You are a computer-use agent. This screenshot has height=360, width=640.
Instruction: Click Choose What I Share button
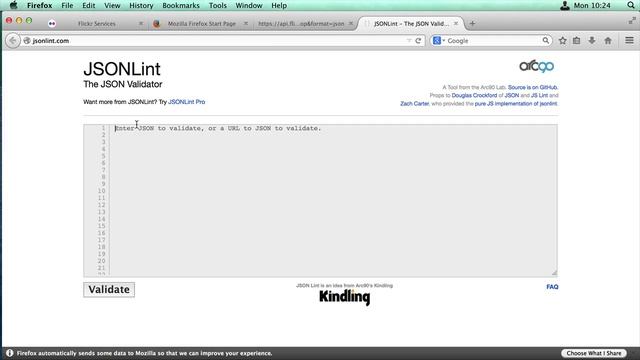tap(594, 353)
